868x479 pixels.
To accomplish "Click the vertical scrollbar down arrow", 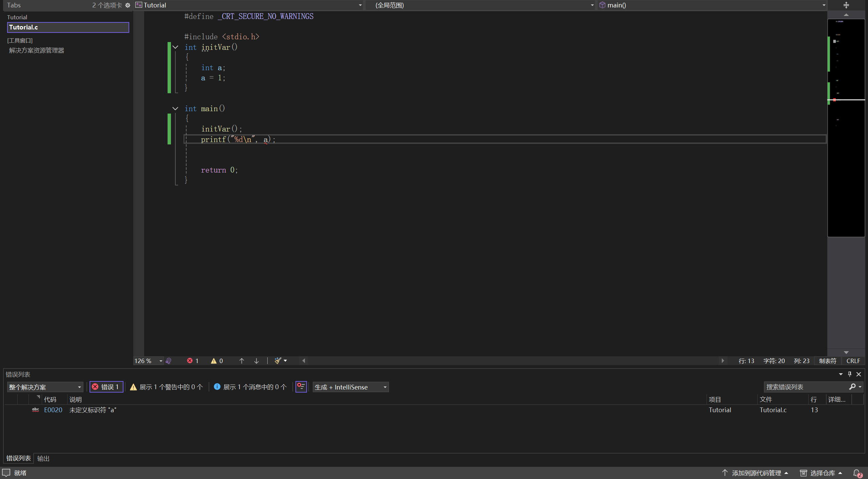I will coord(846,353).
